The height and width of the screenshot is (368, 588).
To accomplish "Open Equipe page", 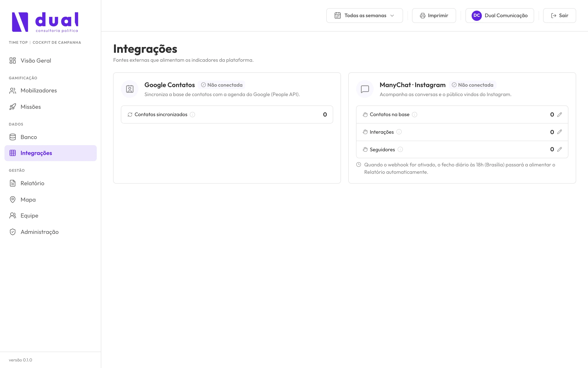I will click(51, 216).
